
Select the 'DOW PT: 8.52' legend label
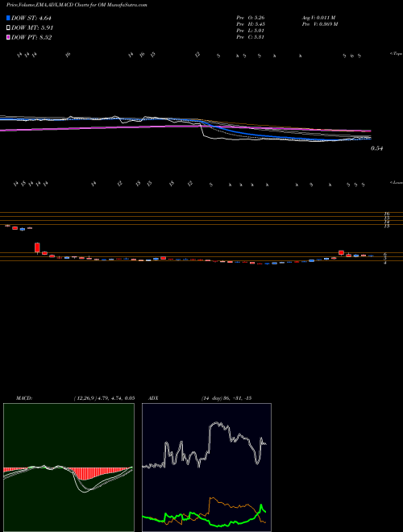[x=31, y=38]
